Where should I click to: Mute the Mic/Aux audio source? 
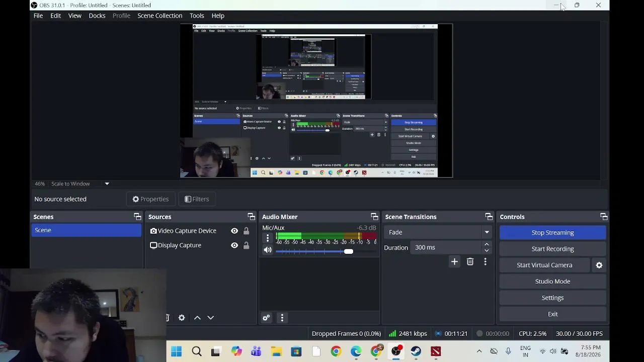click(268, 250)
